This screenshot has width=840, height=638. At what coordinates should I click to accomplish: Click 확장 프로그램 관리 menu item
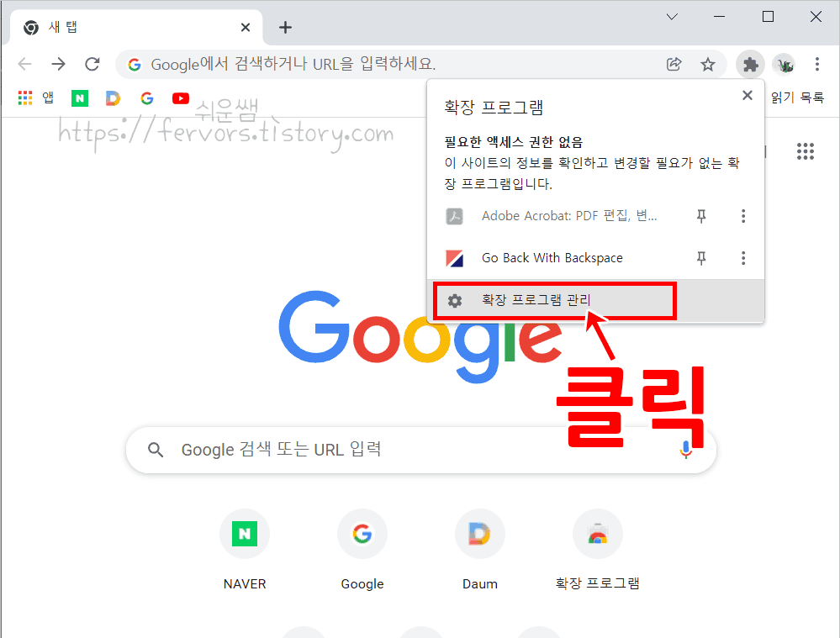click(595, 301)
